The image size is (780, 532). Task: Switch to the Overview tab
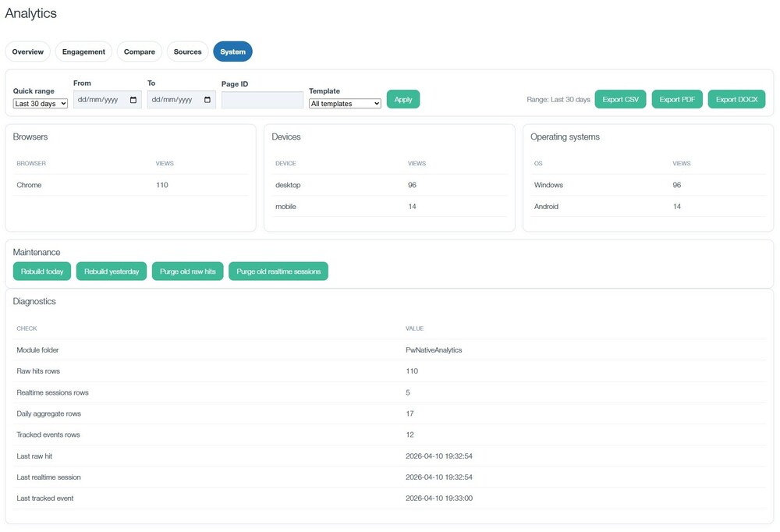point(28,51)
